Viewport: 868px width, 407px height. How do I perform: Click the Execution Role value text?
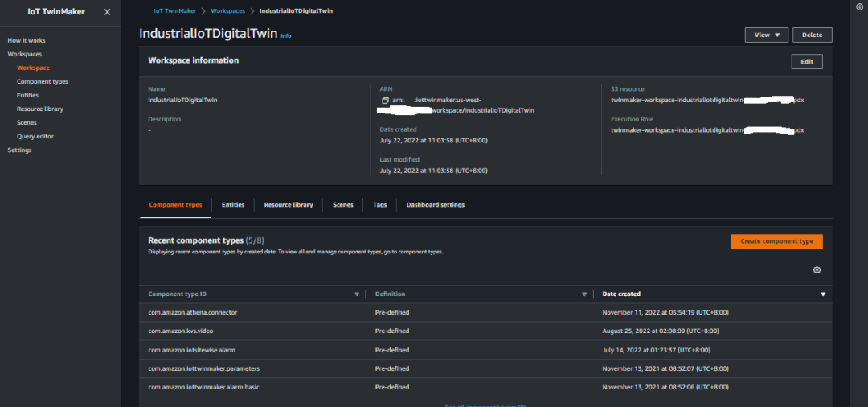click(707, 130)
